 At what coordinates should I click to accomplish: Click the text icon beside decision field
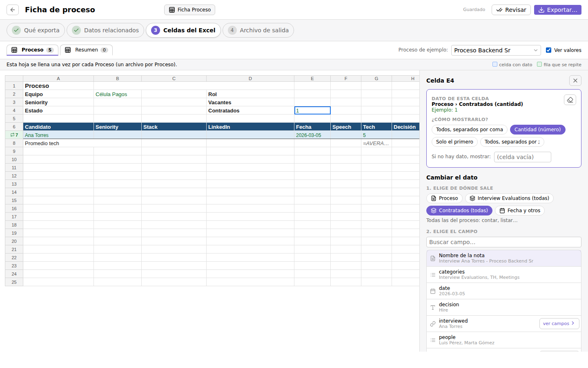coord(433,307)
